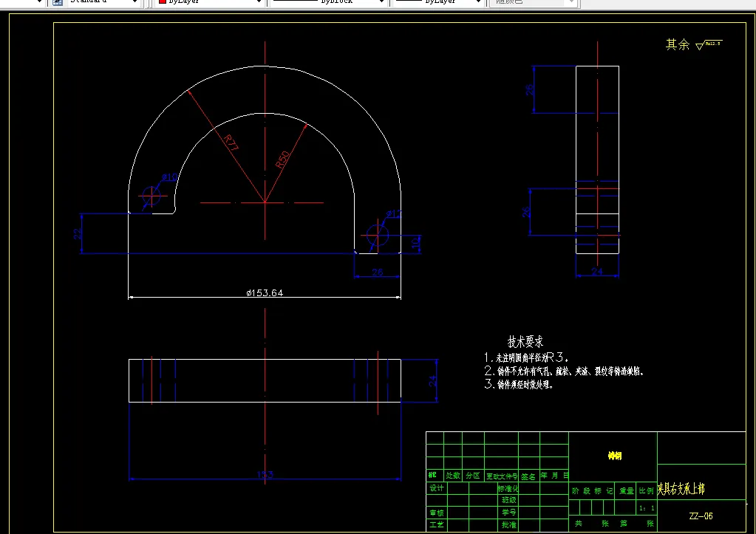756x534 pixels.
Task: Select technical note 3 about aging treatment
Action: click(518, 384)
